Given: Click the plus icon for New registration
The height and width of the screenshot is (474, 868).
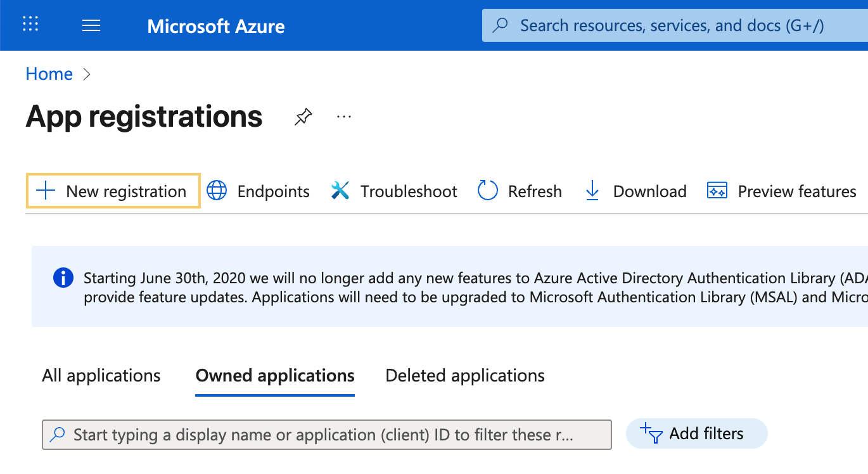Looking at the screenshot, I should [x=46, y=191].
